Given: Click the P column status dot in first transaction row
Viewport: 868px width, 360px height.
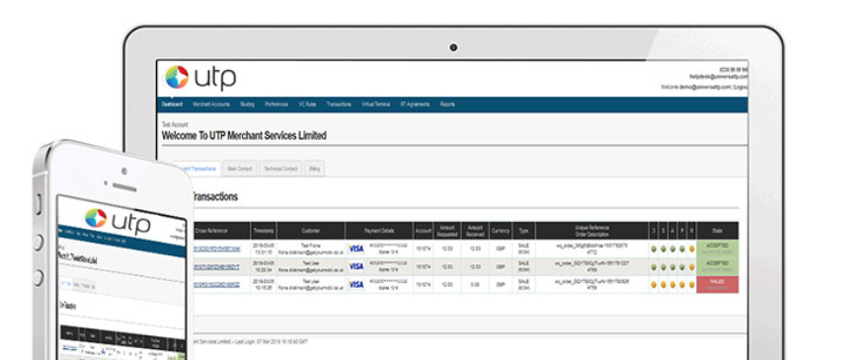Looking at the screenshot, I should coord(682,249).
